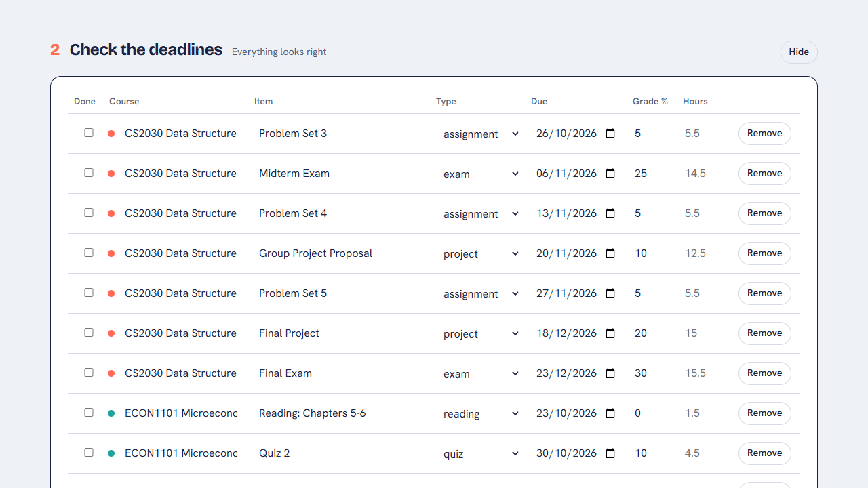The height and width of the screenshot is (488, 868).
Task: Hide the Check the deadlines section
Action: pos(799,52)
